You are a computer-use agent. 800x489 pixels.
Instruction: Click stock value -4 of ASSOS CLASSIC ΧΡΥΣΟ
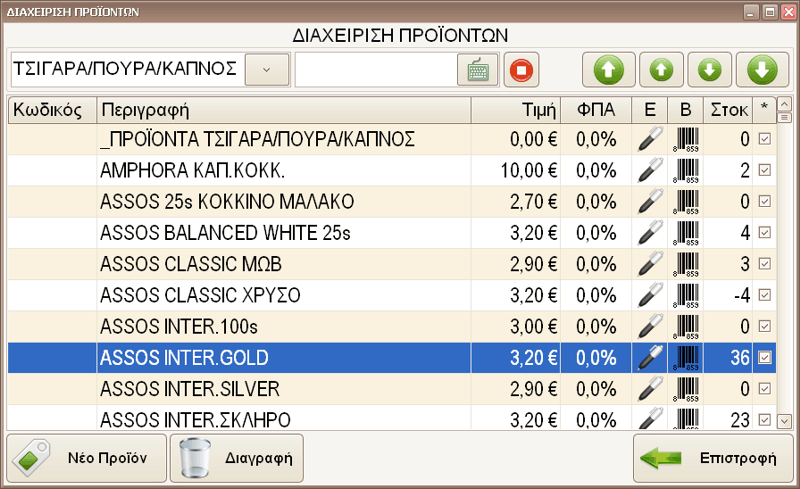pyautogui.click(x=741, y=295)
